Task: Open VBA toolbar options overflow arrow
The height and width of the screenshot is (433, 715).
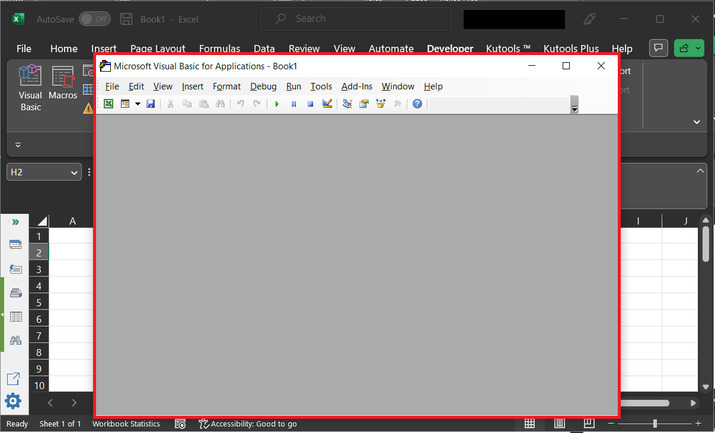Action: [575, 105]
